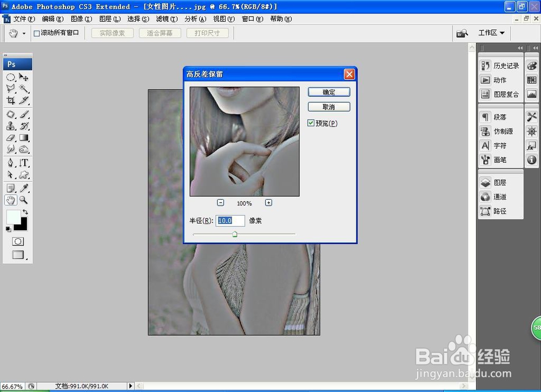This screenshot has width=541, height=392.
Task: Confirm with the 确定 OK button
Action: (x=328, y=91)
